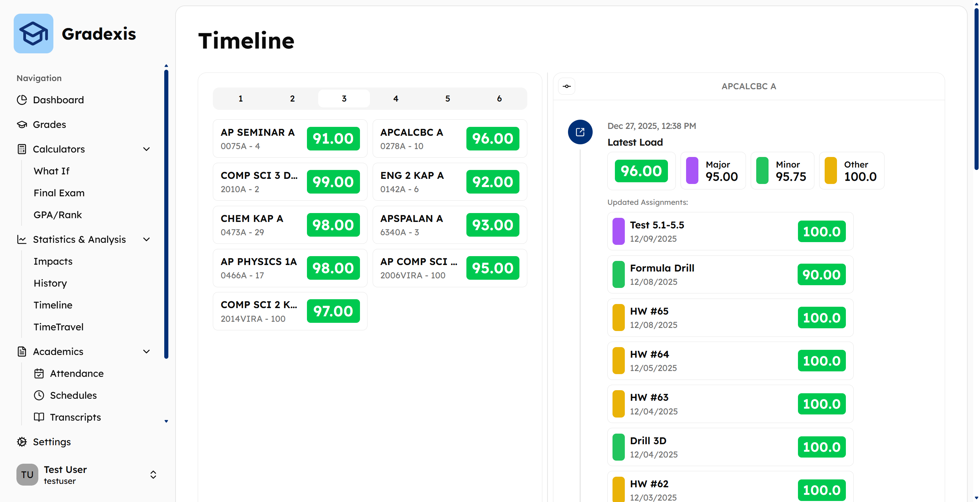Click the Attendance calendar icon
Image resolution: width=980 pixels, height=502 pixels.
point(39,373)
